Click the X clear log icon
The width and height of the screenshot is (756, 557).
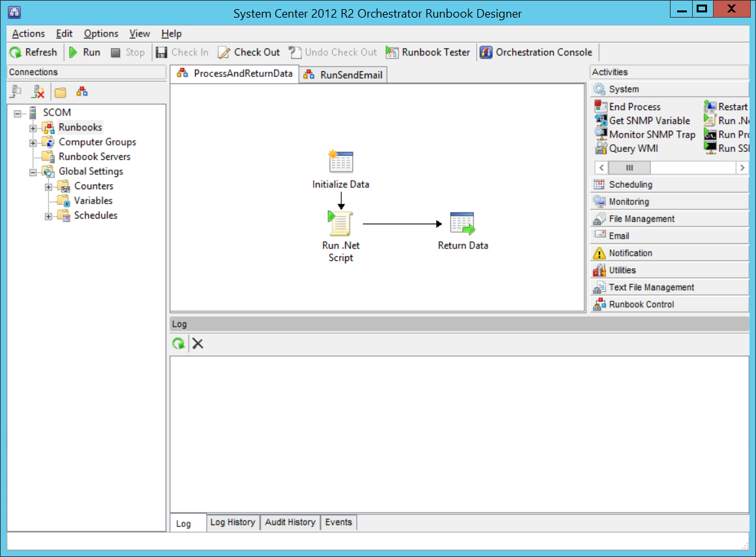[x=198, y=344]
